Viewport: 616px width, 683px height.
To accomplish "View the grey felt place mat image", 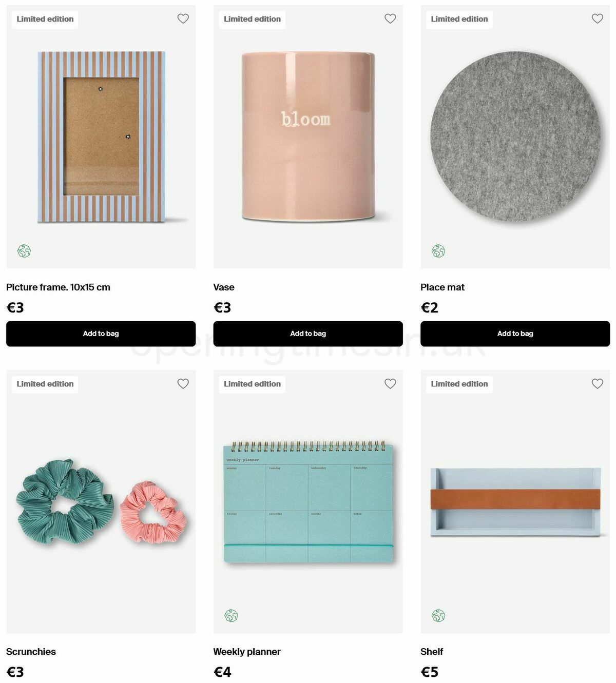I will pos(515,136).
